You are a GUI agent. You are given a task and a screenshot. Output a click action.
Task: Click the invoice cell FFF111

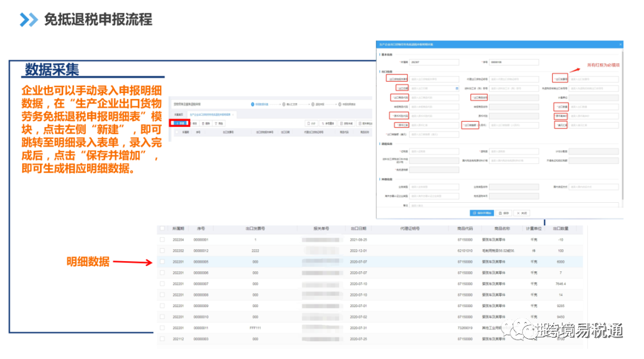(x=255, y=328)
